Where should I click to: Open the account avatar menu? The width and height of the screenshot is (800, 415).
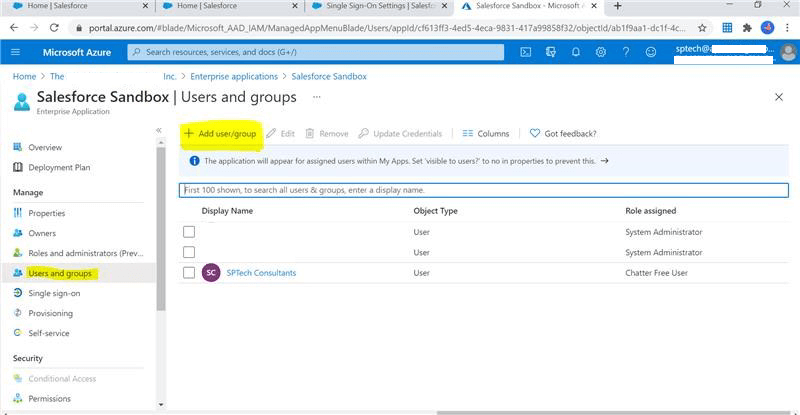click(788, 52)
